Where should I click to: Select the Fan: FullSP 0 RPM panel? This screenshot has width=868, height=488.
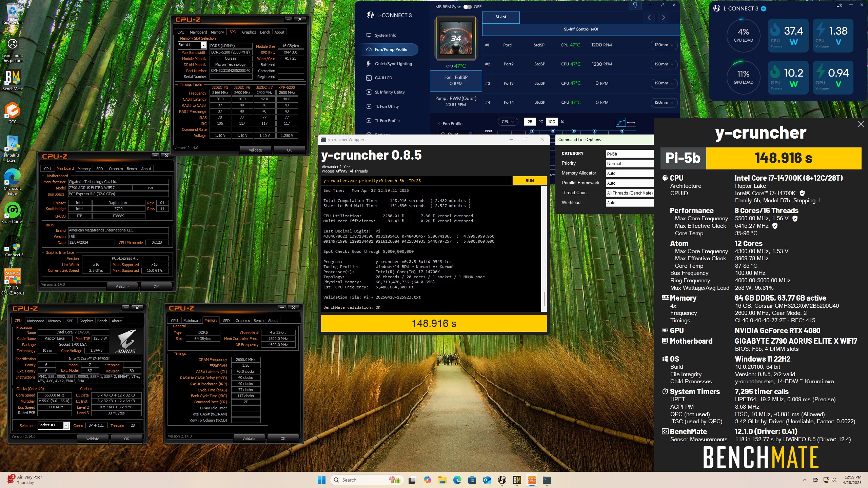[456, 81]
